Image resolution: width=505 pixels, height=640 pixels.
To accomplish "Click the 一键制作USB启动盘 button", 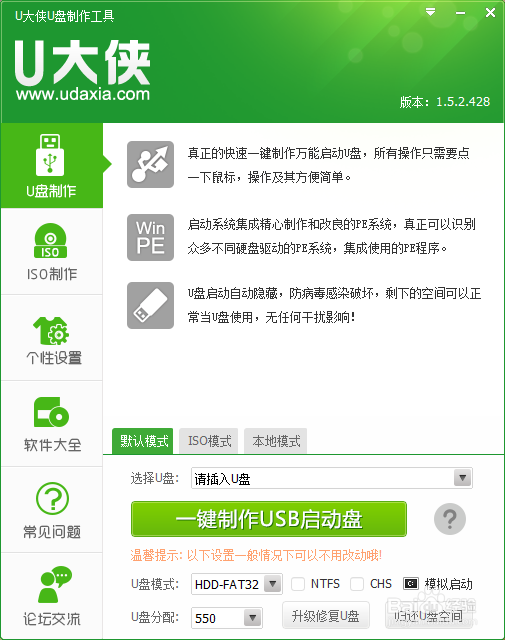I will (x=269, y=519).
